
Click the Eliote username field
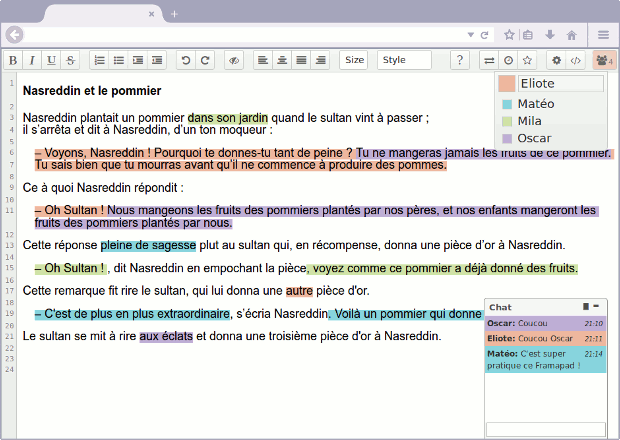[x=561, y=84]
